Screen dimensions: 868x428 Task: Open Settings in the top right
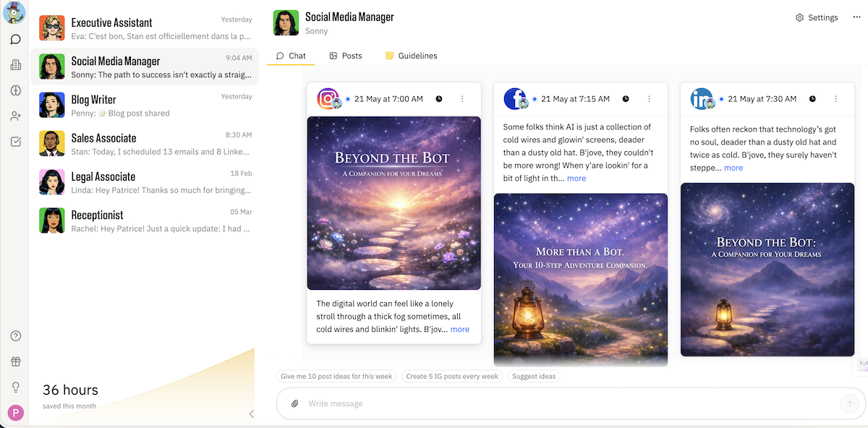tap(817, 17)
